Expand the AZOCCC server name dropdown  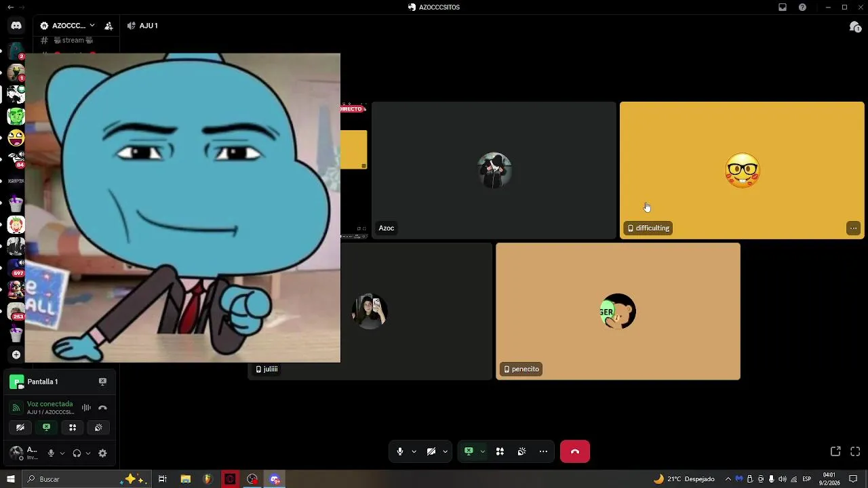[92, 26]
